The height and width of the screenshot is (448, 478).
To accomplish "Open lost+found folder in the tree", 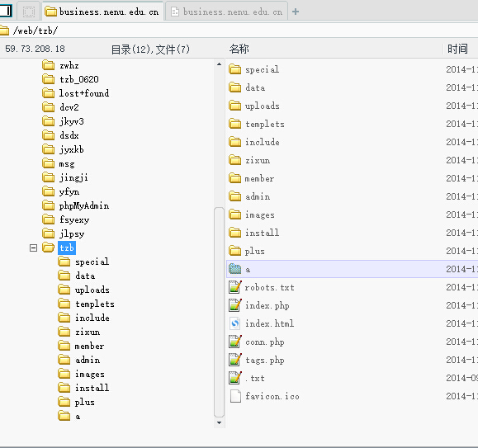I will [84, 93].
